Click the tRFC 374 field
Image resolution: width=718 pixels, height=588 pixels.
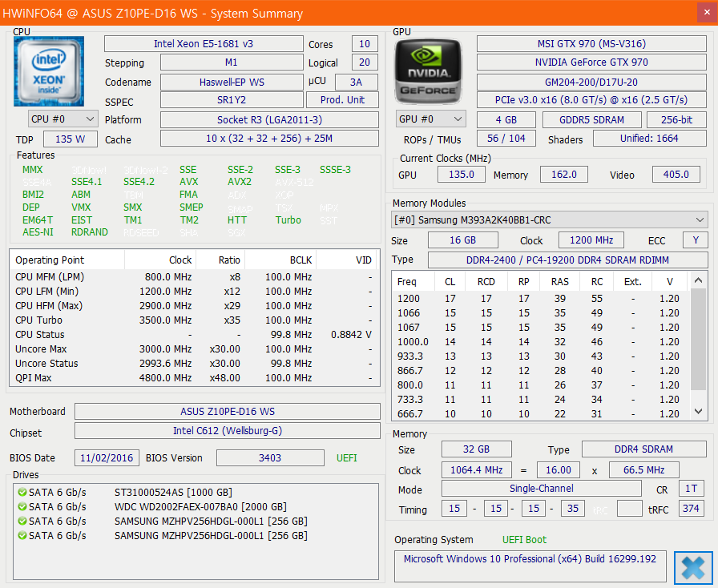tap(692, 509)
